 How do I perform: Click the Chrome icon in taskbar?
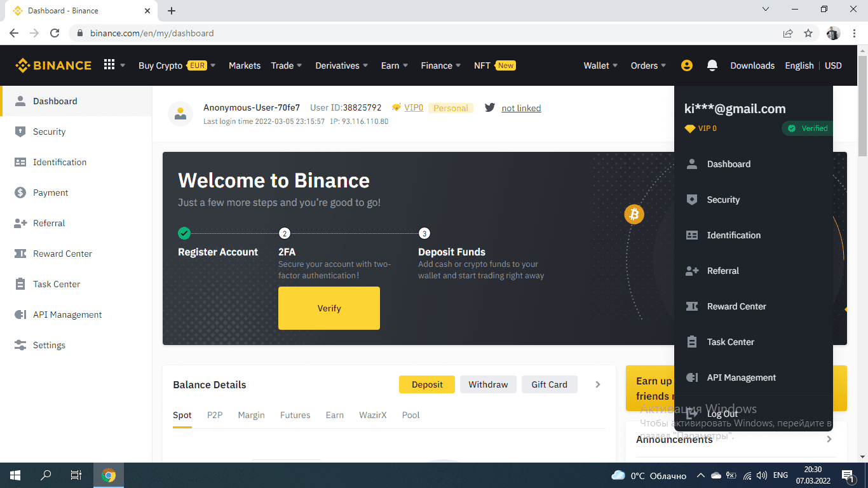(109, 475)
